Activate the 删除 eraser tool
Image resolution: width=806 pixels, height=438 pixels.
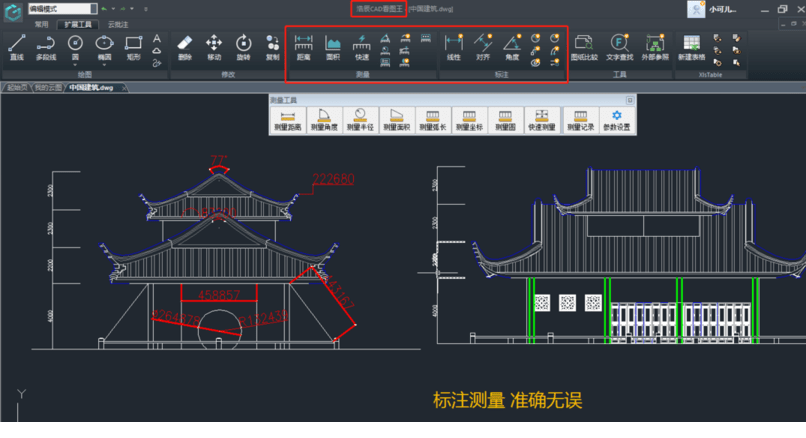coord(185,46)
